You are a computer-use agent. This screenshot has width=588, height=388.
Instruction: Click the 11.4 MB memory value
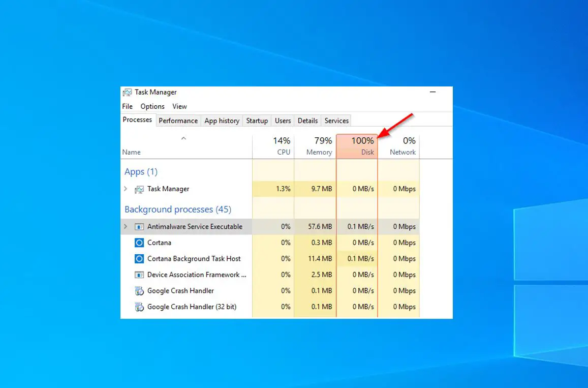[320, 259]
